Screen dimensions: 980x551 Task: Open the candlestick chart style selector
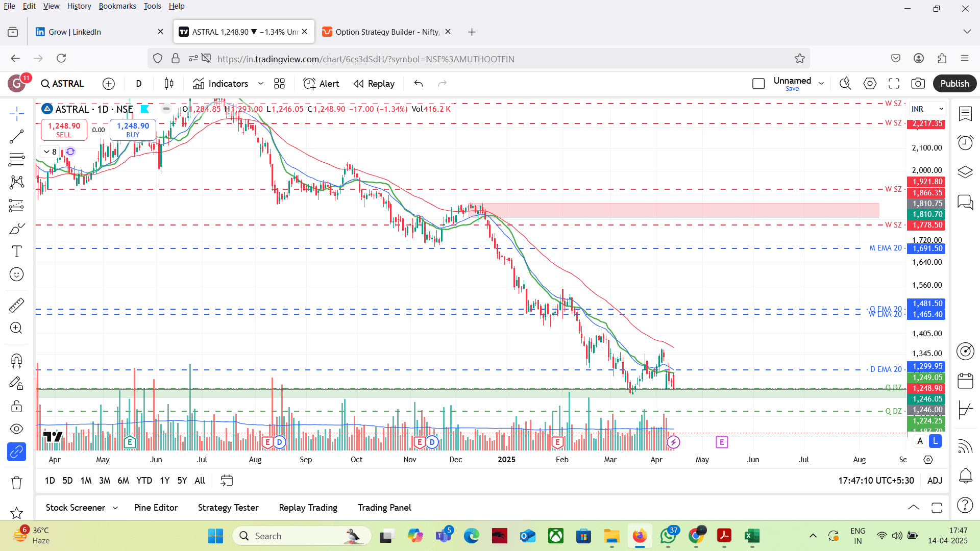(169, 84)
